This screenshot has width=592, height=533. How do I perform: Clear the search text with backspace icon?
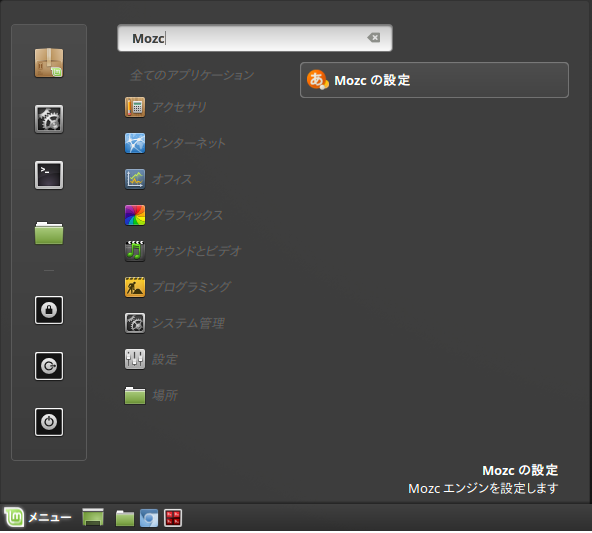coord(374,38)
